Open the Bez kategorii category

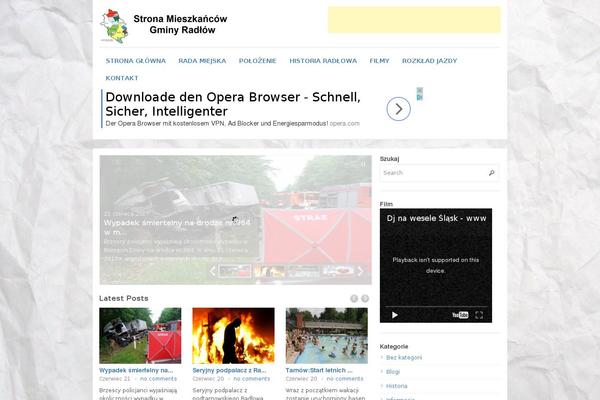click(x=404, y=358)
